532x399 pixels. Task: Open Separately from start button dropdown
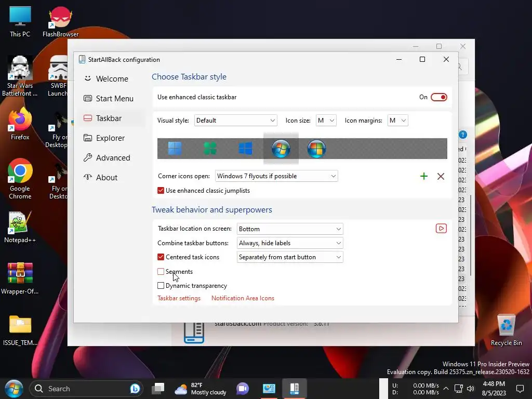pyautogui.click(x=290, y=257)
